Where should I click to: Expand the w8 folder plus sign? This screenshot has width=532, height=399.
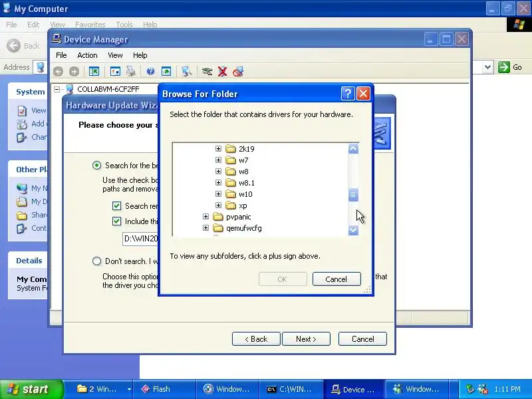(218, 172)
